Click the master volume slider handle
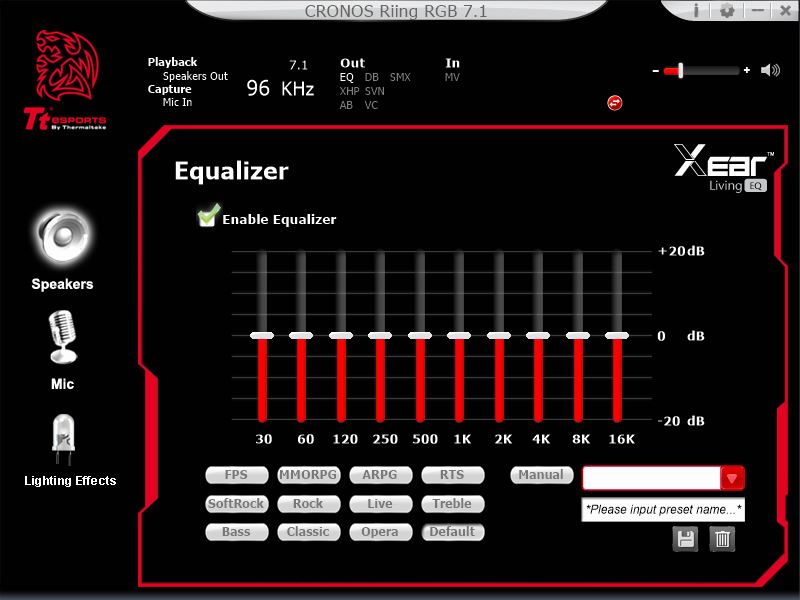800x600 pixels. point(680,71)
